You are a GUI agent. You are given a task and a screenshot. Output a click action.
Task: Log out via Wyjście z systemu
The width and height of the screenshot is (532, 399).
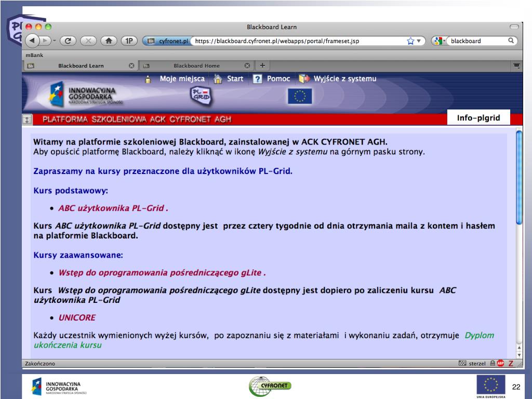(345, 79)
